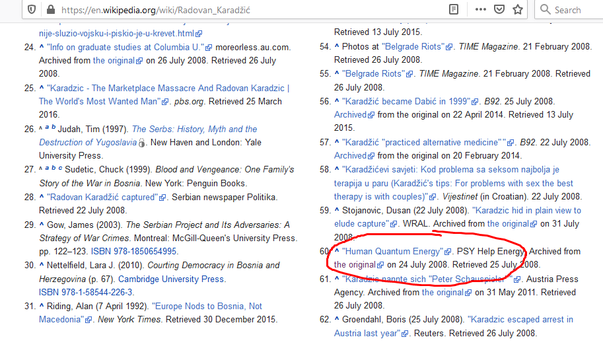Open "Europe Nods to Bosnia, Not Macedonia" link
603x364 pixels.
point(151,312)
